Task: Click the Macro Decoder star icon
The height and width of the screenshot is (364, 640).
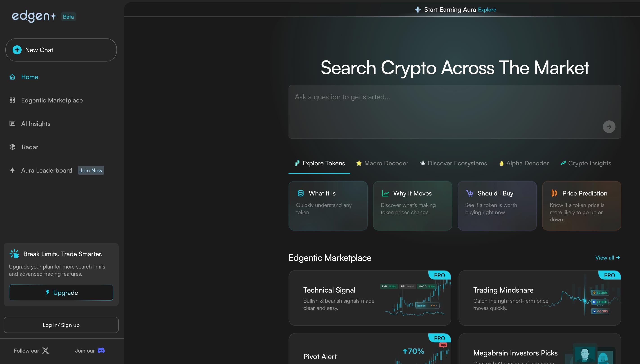Action: pos(359,163)
